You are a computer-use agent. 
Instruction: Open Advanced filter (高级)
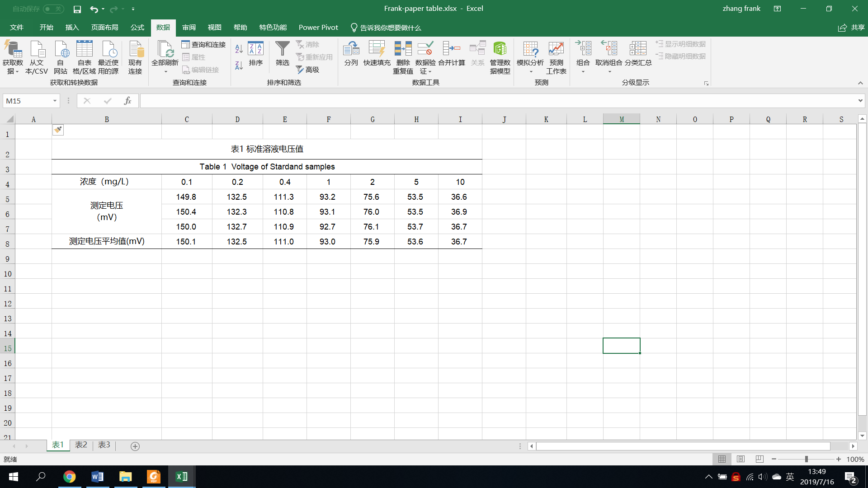point(308,70)
